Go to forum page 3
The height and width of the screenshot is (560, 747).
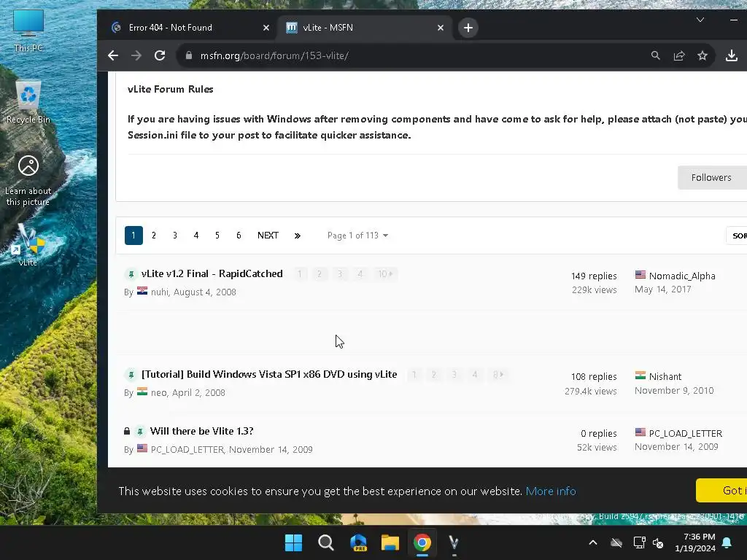tap(175, 236)
